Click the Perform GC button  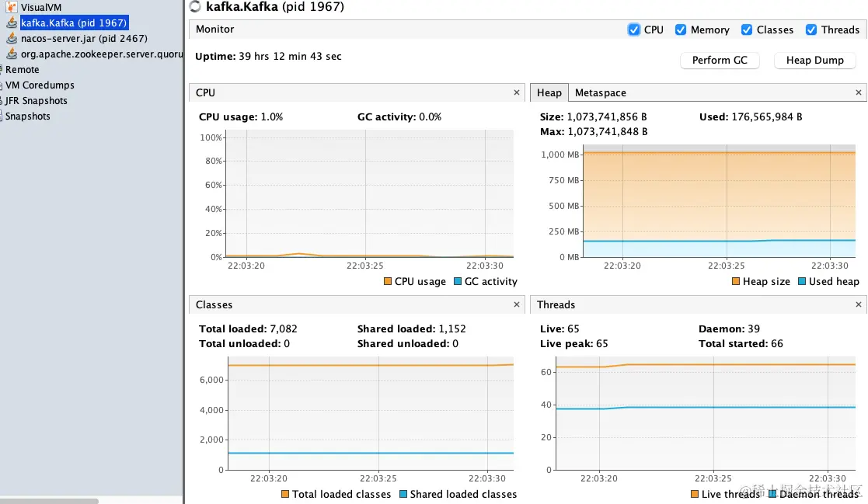tap(720, 60)
